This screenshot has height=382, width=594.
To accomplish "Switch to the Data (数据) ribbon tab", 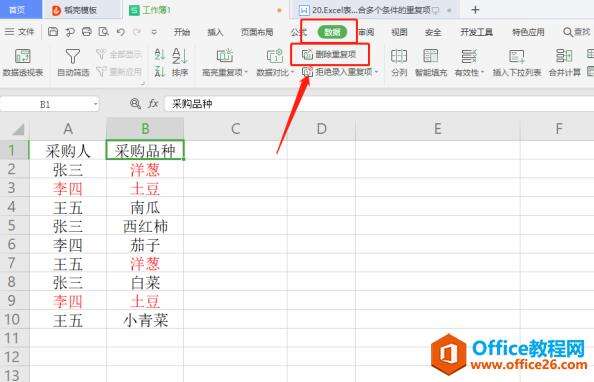I will point(332,32).
